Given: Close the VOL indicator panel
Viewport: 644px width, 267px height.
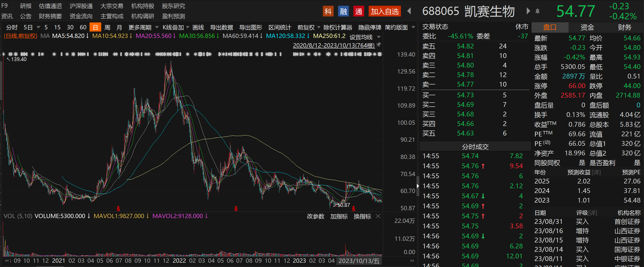Looking at the screenshot, I should coord(378,216).
